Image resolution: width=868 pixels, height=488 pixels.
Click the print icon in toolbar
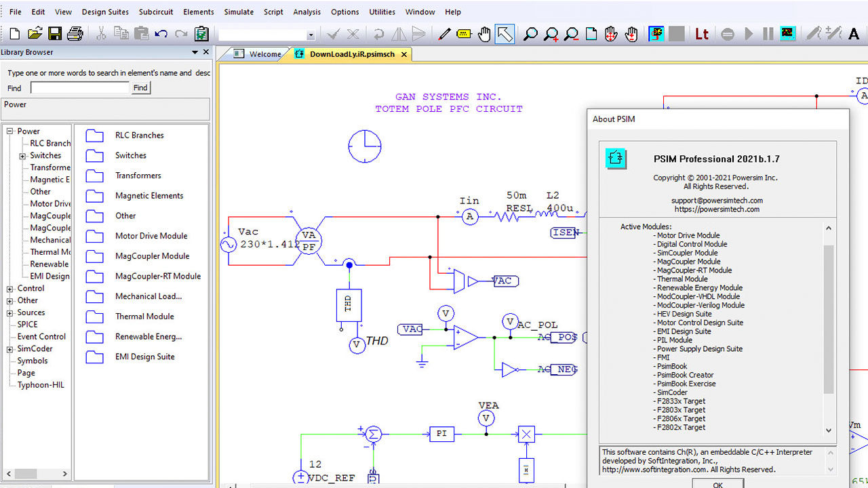(75, 34)
